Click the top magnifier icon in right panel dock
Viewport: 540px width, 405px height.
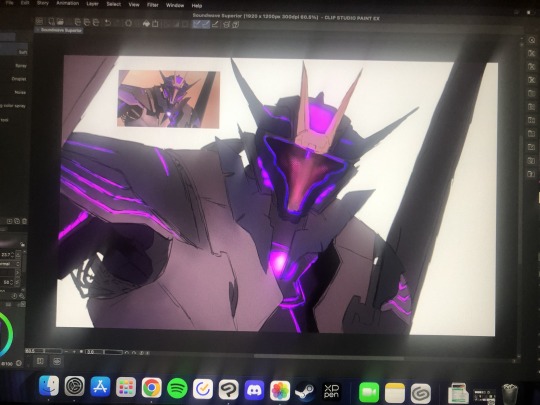(531, 40)
